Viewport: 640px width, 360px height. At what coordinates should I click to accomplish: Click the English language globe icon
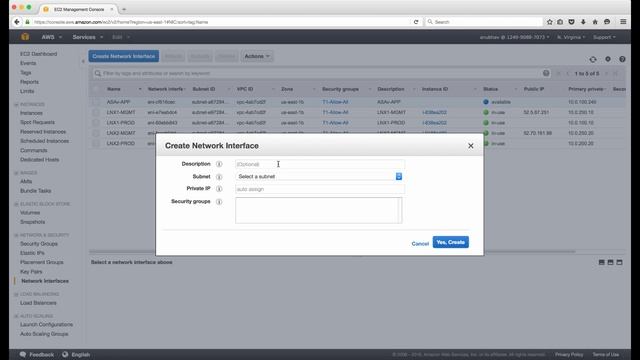tap(65, 354)
